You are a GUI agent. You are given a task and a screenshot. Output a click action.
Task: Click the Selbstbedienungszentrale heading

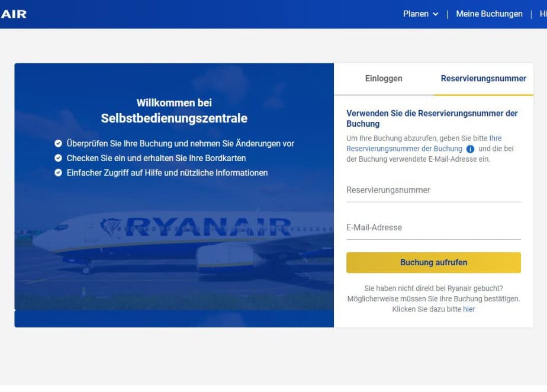click(x=174, y=118)
